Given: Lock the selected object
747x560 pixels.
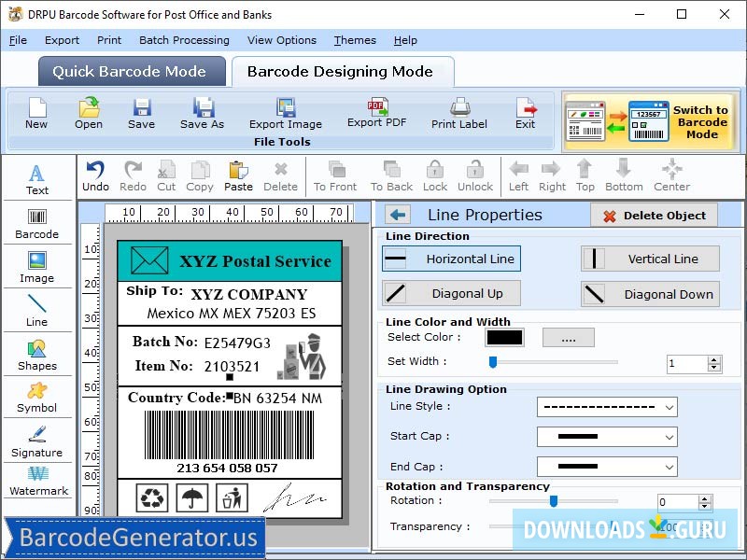Looking at the screenshot, I should (433, 175).
